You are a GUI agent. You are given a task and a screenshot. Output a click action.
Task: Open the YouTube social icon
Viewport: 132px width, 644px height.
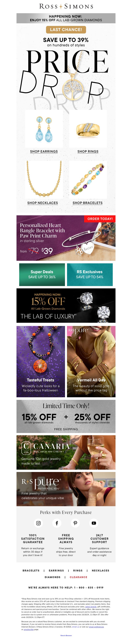coord(94,523)
